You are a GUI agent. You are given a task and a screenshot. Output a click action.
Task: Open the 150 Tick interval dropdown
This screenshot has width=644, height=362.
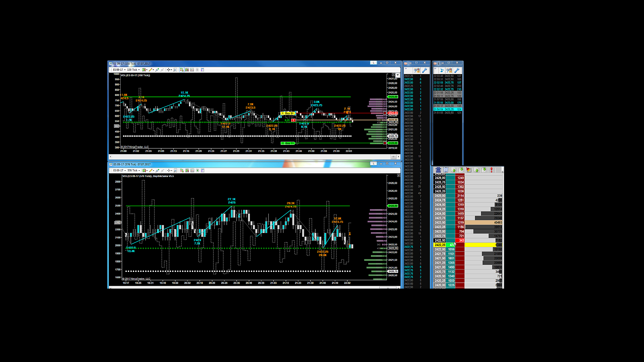click(133, 70)
